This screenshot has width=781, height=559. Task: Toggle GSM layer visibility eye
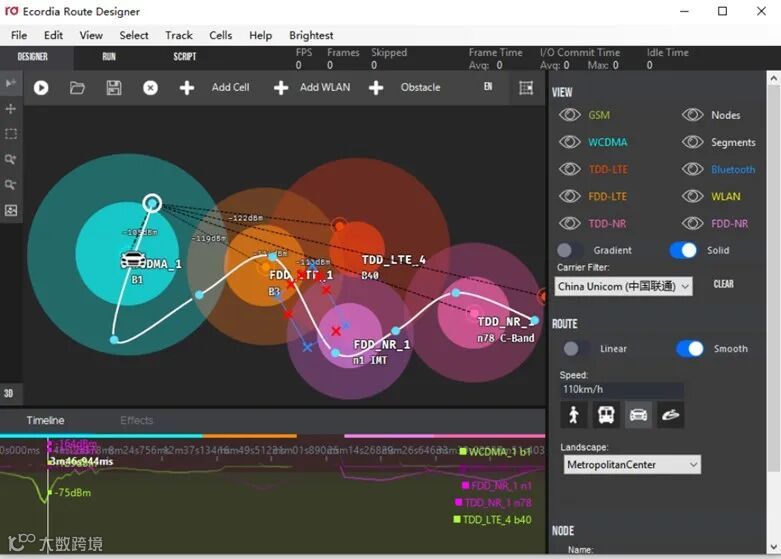[x=569, y=115]
